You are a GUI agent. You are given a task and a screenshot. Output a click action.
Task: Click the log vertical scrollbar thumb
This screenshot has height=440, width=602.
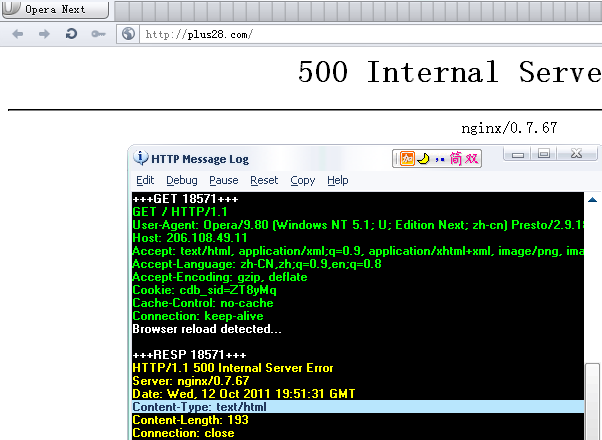[593, 401]
